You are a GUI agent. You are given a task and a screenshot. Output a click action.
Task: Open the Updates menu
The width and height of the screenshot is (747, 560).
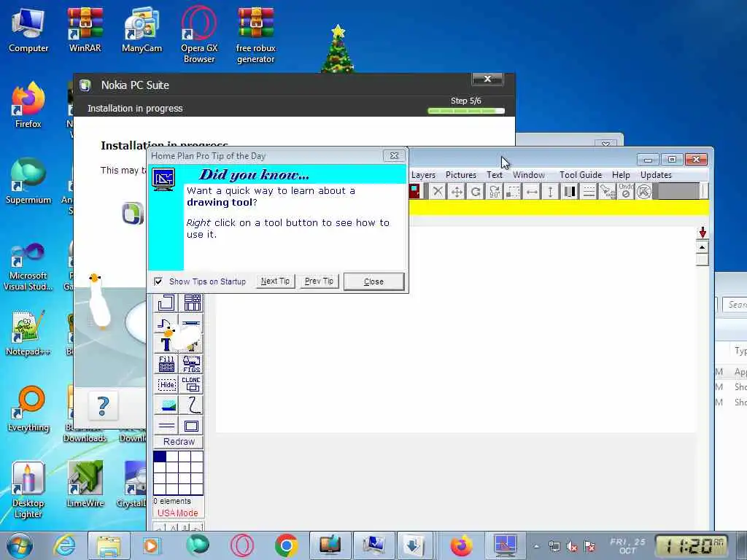656,175
